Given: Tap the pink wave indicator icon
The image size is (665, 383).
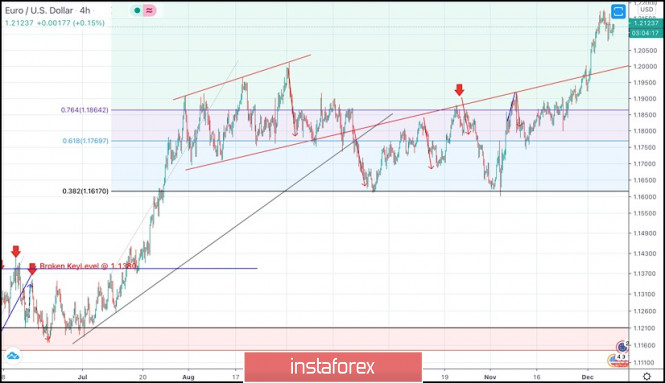Looking at the screenshot, I should 149,11.
